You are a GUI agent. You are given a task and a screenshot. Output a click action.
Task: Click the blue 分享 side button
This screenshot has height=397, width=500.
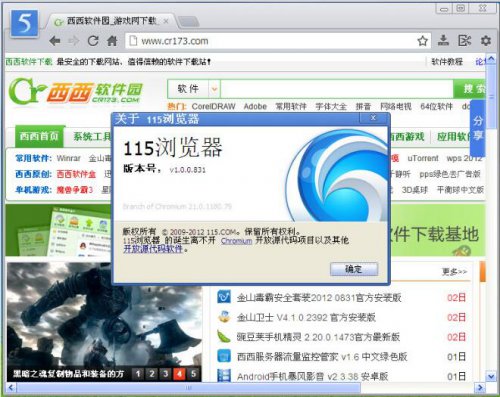click(478, 128)
